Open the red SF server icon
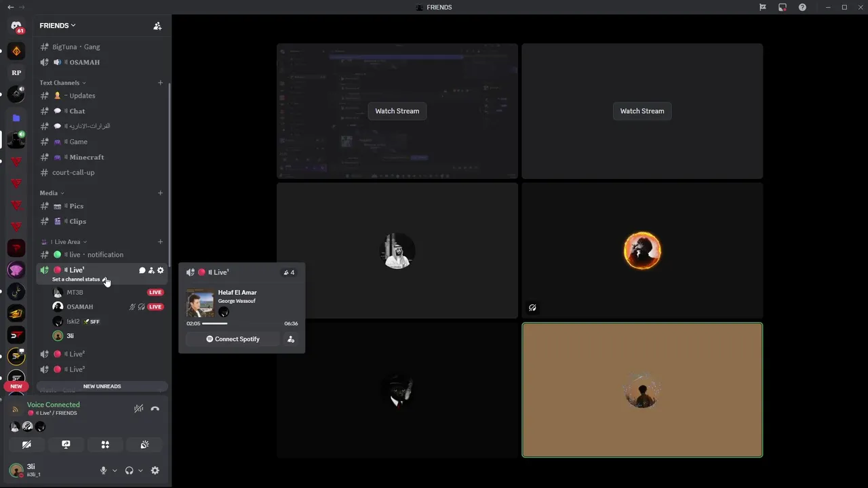This screenshot has width=868, height=488. click(16, 335)
